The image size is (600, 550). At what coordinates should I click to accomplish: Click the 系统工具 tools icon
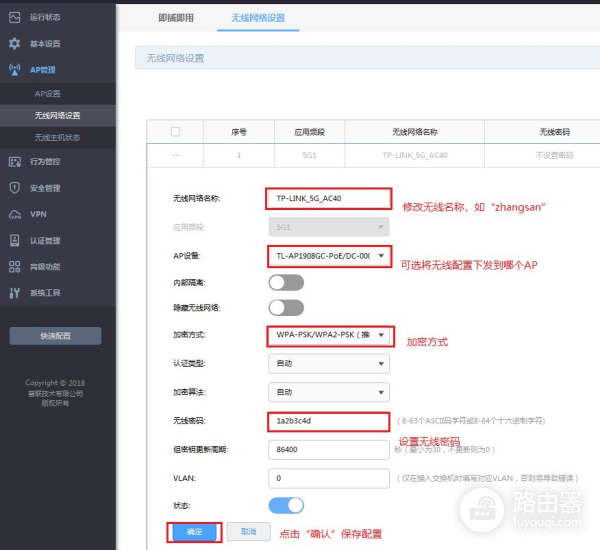point(15,293)
